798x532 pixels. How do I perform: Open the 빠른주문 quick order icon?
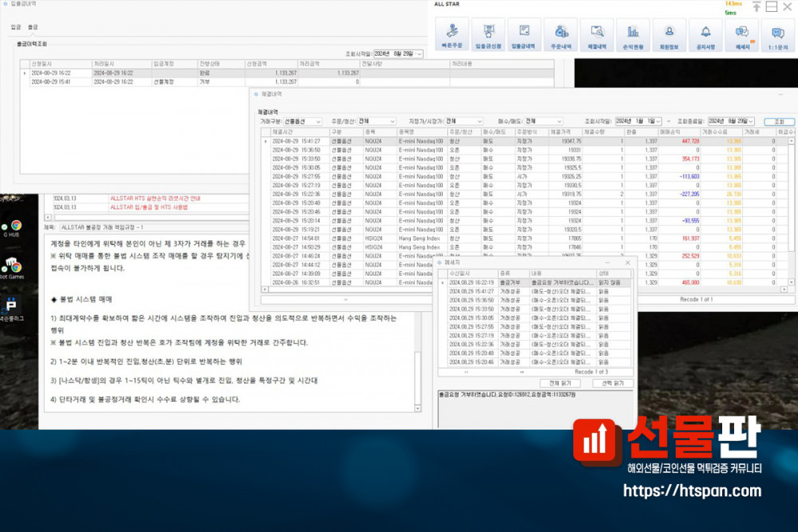point(452,37)
